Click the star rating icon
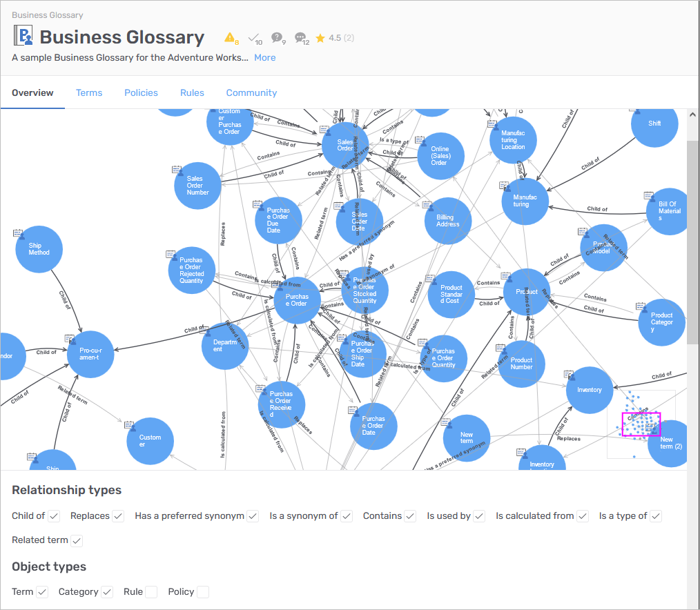Viewport: 700px width, 610px height. [x=320, y=38]
